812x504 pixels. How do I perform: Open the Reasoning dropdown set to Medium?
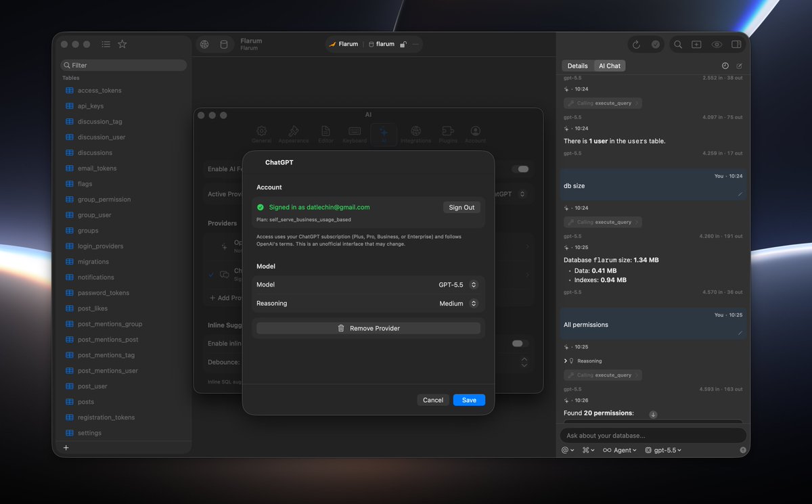(459, 304)
